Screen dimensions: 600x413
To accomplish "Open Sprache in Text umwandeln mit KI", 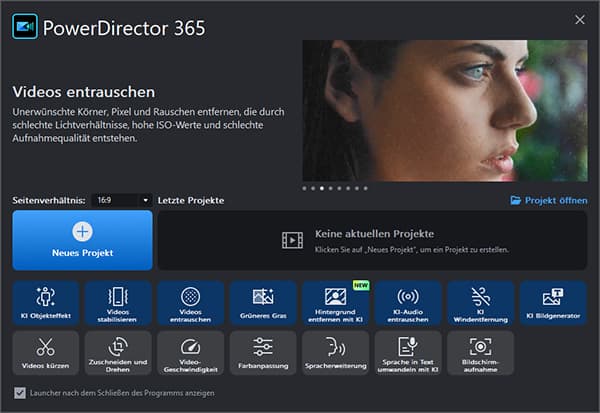I will click(x=408, y=353).
